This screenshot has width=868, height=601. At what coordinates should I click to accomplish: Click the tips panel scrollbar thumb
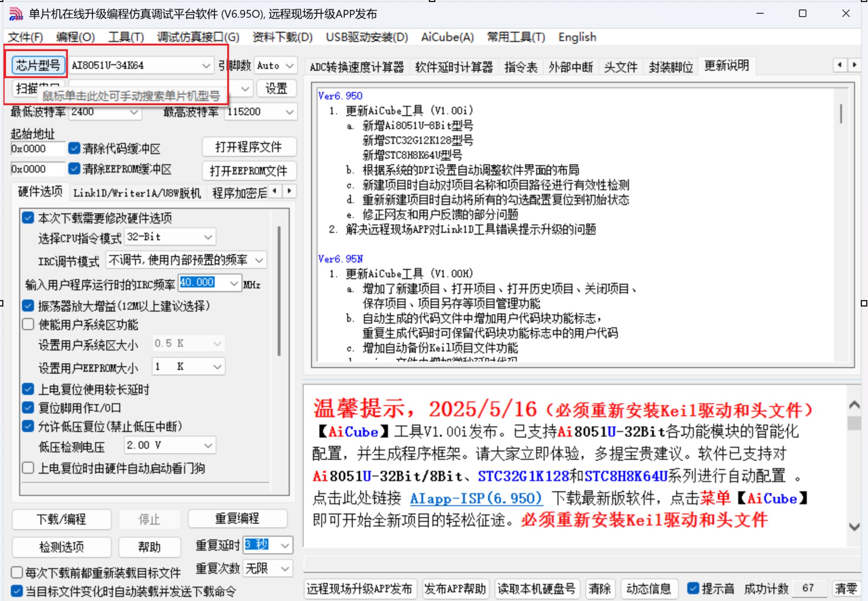point(854,423)
